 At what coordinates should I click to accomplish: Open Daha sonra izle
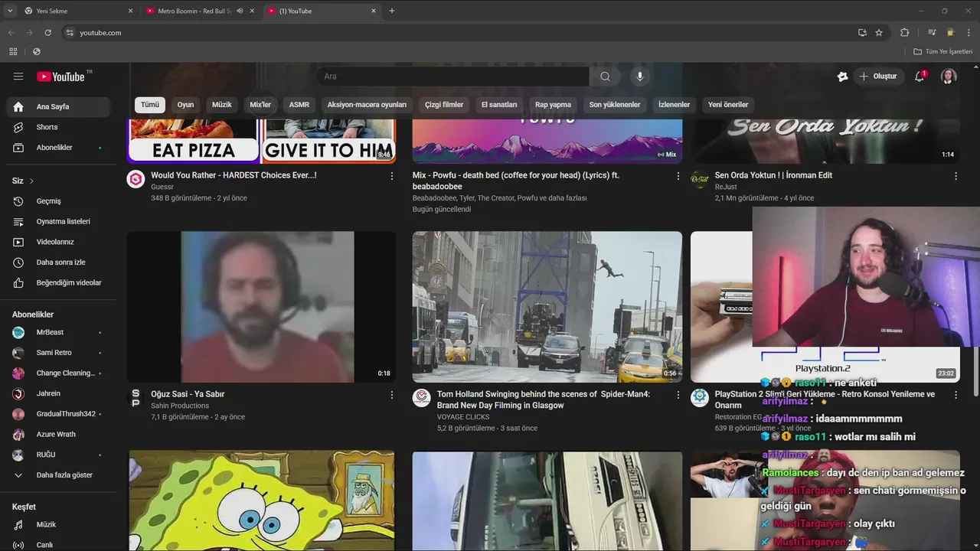58,262
